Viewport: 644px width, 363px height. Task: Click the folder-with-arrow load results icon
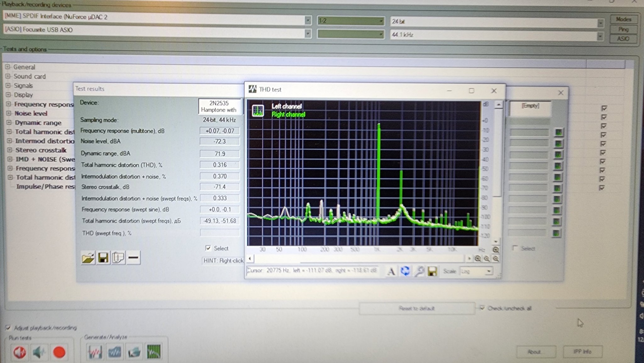click(134, 352)
